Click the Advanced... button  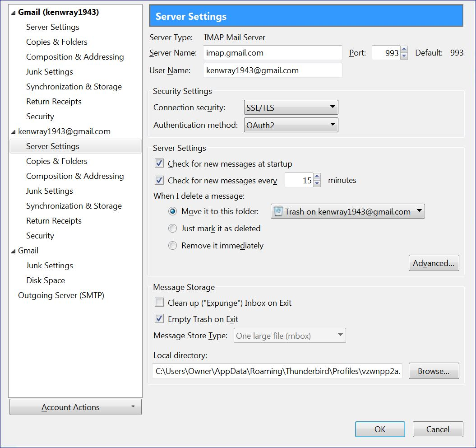coord(434,263)
